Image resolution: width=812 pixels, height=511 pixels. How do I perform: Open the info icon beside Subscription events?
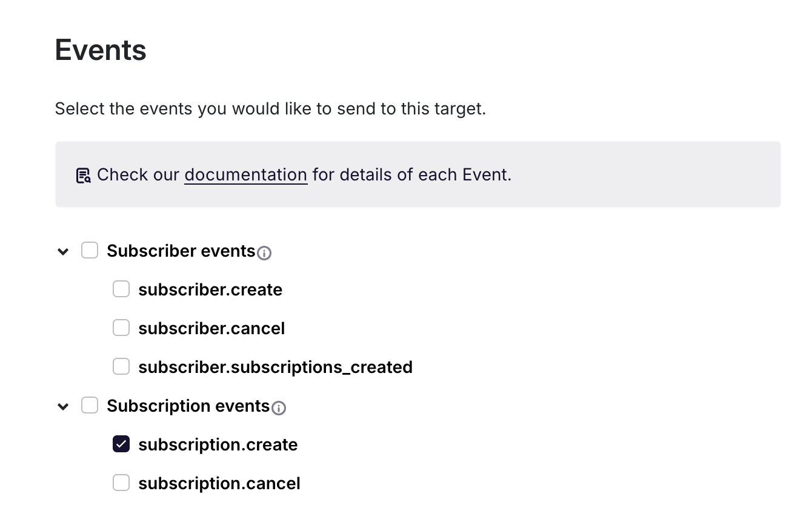[x=279, y=409]
